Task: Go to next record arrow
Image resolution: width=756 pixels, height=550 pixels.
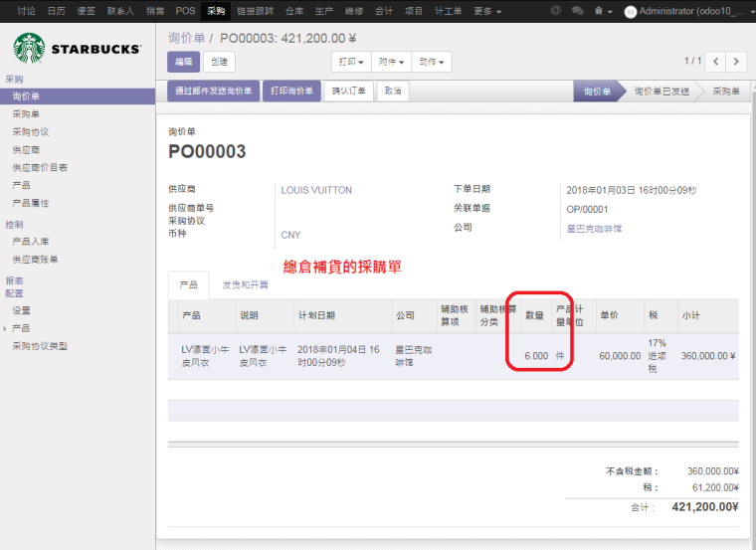Action: pos(736,62)
